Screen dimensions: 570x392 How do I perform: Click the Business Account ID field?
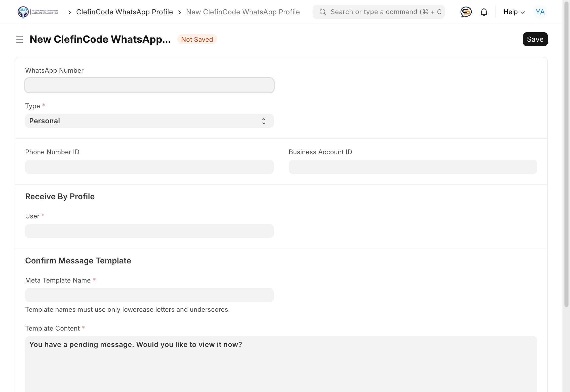click(413, 167)
